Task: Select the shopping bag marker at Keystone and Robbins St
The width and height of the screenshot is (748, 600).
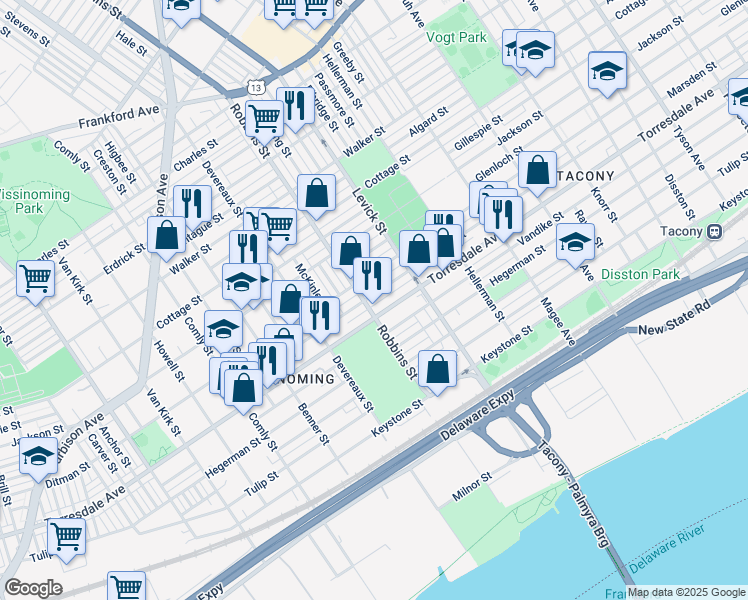Action: point(437,370)
